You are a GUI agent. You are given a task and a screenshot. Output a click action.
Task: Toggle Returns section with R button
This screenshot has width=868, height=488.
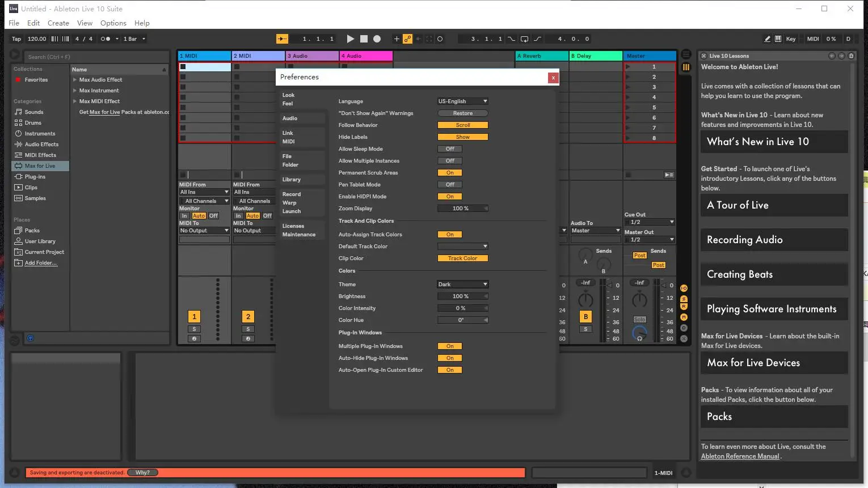(684, 306)
